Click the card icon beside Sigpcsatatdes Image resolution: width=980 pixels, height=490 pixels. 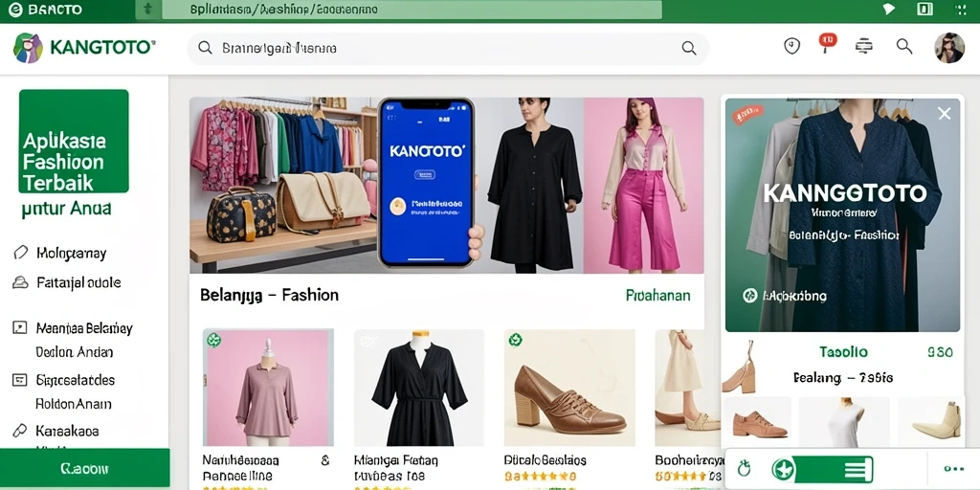[20, 379]
